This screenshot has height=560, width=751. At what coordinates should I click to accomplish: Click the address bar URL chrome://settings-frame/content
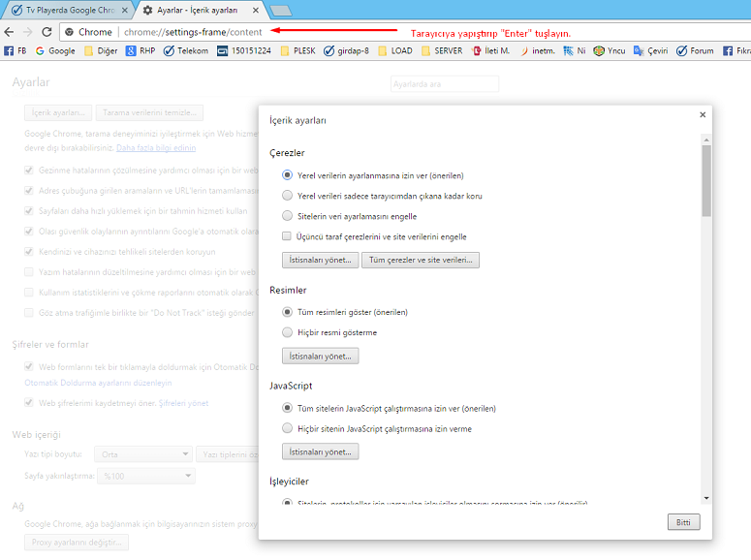[x=193, y=32]
